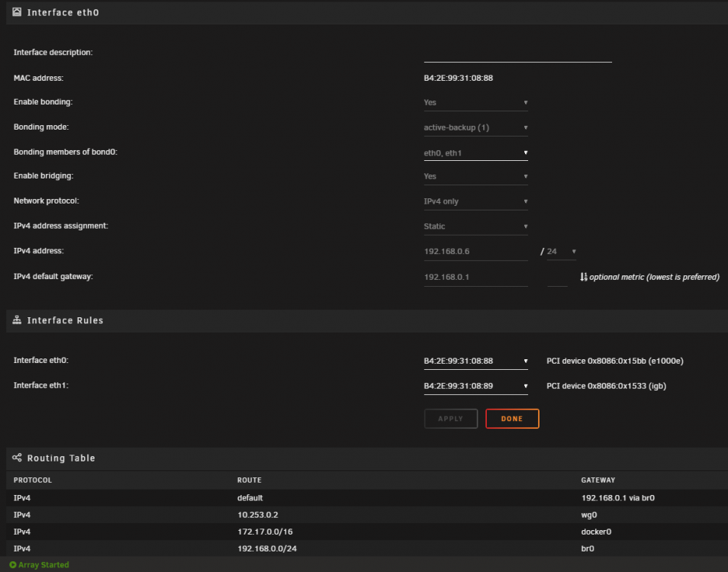Click the 'br0' gateway cell in last row
The height and width of the screenshot is (572, 728).
pos(588,548)
